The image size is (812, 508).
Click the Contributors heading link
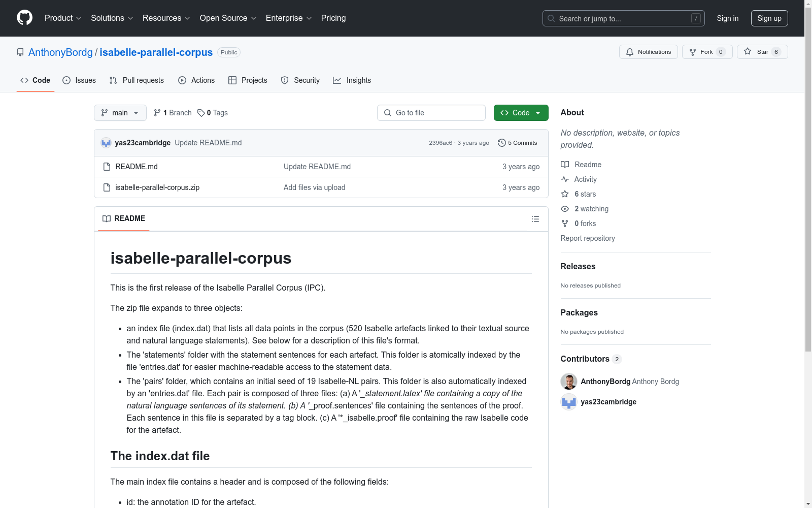click(591, 359)
